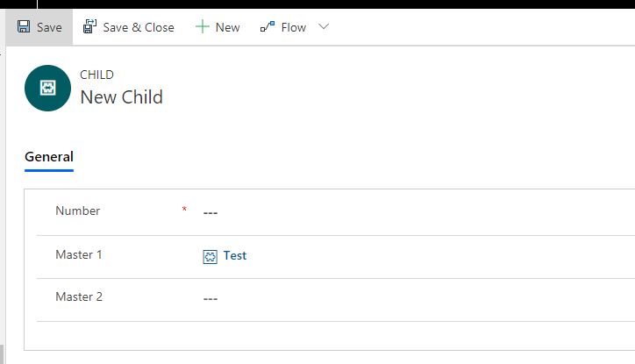Click the Number field empty value
635x364 pixels.
(210, 213)
